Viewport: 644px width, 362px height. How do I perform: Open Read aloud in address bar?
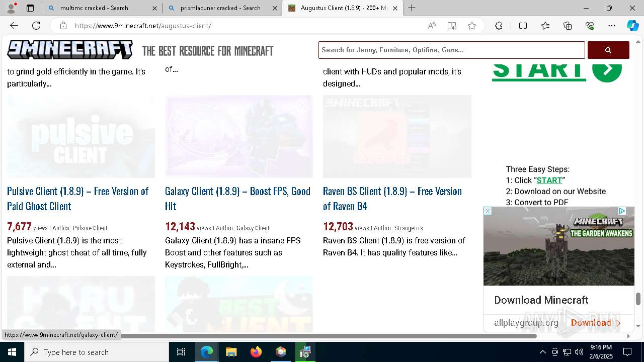[x=432, y=26]
